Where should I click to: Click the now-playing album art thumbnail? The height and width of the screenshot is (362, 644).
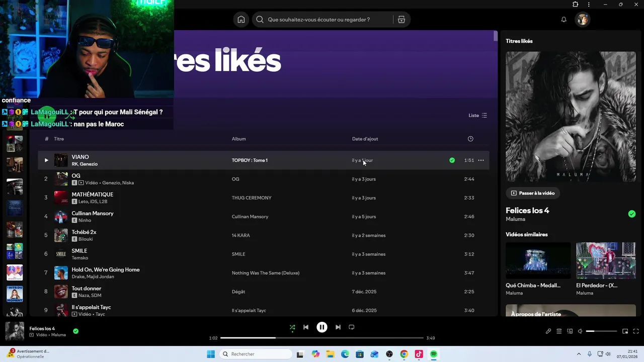(15, 331)
